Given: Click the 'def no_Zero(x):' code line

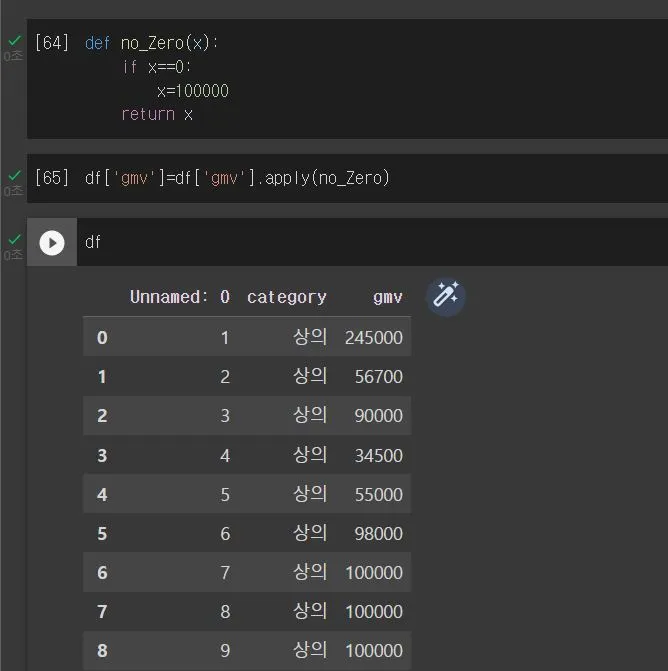Looking at the screenshot, I should [x=151, y=43].
